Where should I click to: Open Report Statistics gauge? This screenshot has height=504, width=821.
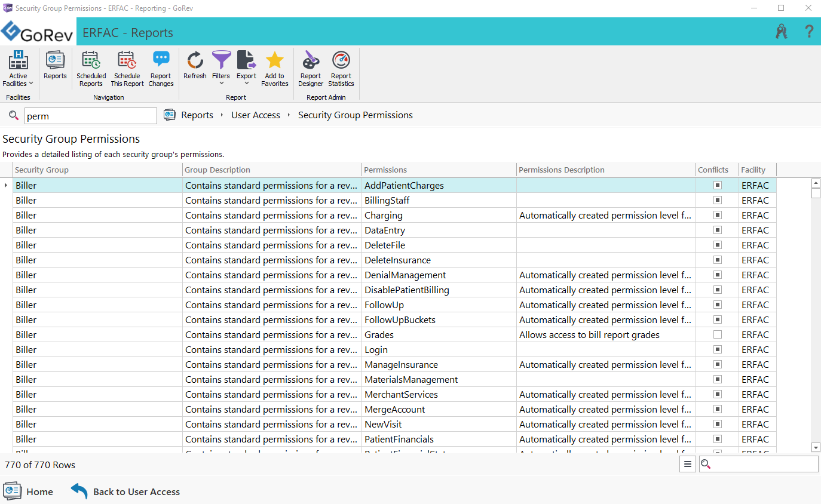pyautogui.click(x=341, y=68)
